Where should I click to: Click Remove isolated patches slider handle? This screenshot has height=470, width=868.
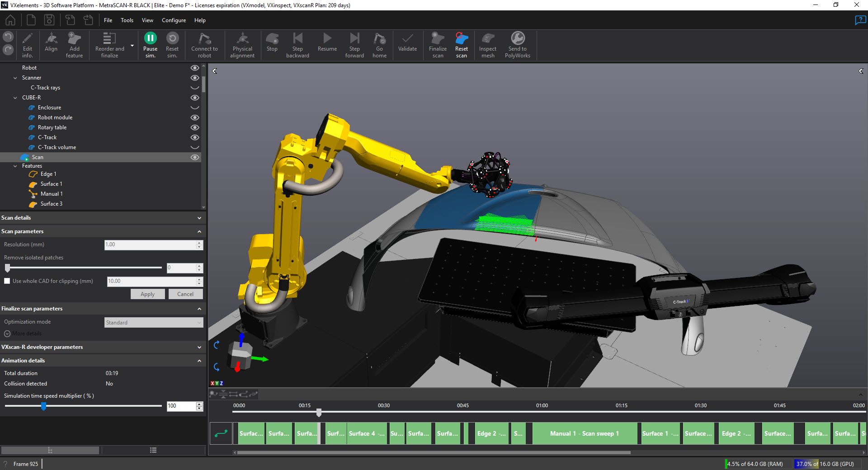pos(8,268)
